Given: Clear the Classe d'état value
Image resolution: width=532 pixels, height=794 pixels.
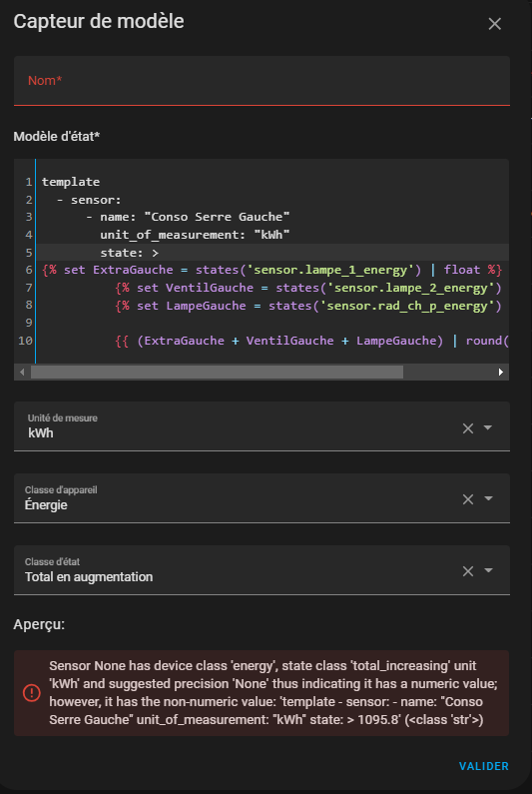Looking at the screenshot, I should (x=468, y=571).
